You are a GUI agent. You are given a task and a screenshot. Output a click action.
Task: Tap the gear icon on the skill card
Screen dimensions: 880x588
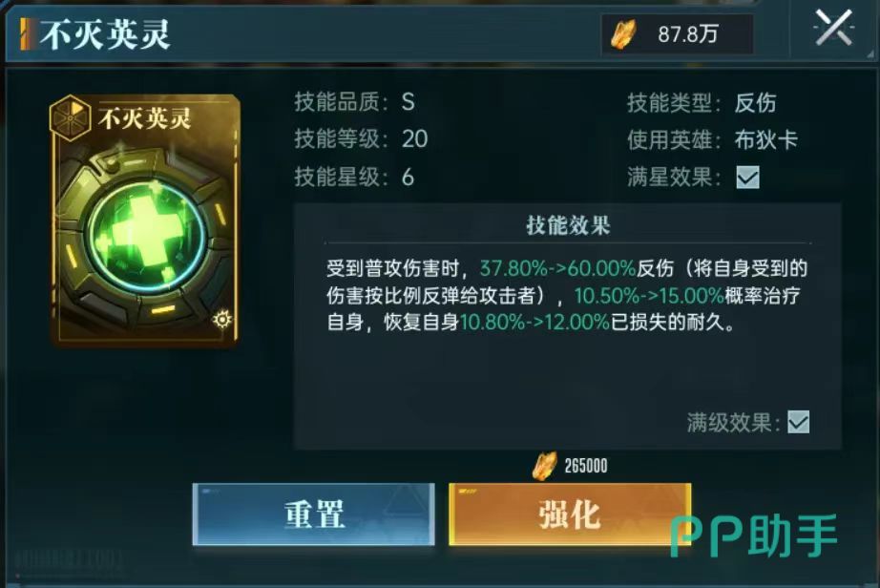tap(222, 319)
